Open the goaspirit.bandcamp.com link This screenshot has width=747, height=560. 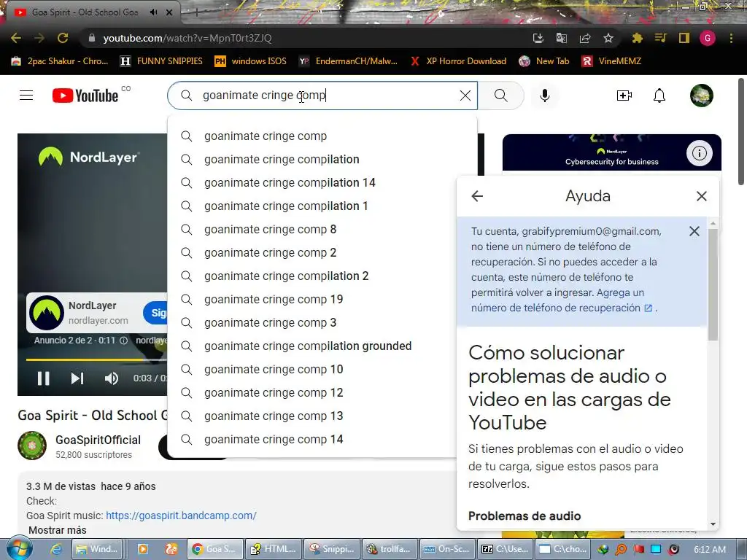click(181, 516)
